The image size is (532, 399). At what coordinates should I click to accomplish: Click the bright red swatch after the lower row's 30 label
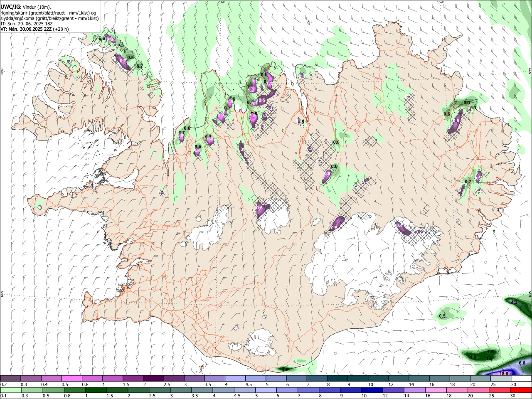(x=521, y=390)
